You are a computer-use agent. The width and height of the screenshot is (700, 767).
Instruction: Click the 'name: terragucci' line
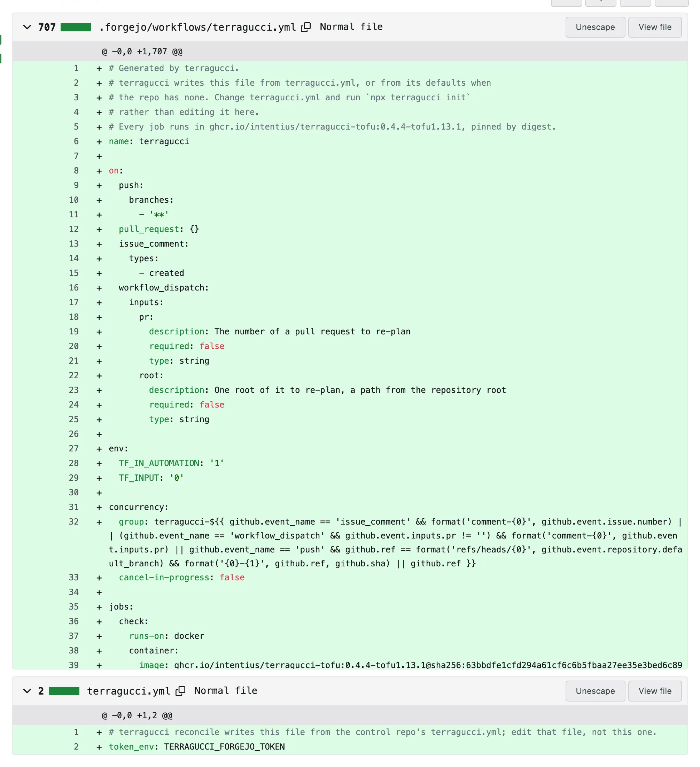coord(149,141)
